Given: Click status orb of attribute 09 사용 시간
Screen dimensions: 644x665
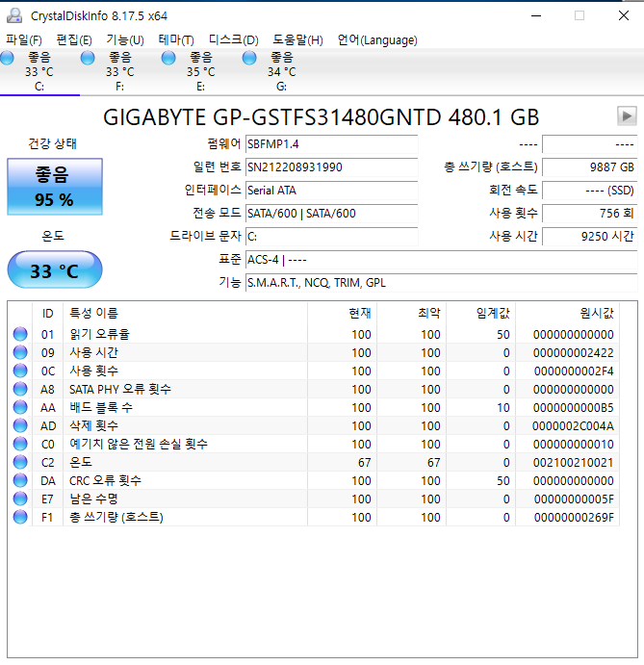Looking at the screenshot, I should click(20, 352).
